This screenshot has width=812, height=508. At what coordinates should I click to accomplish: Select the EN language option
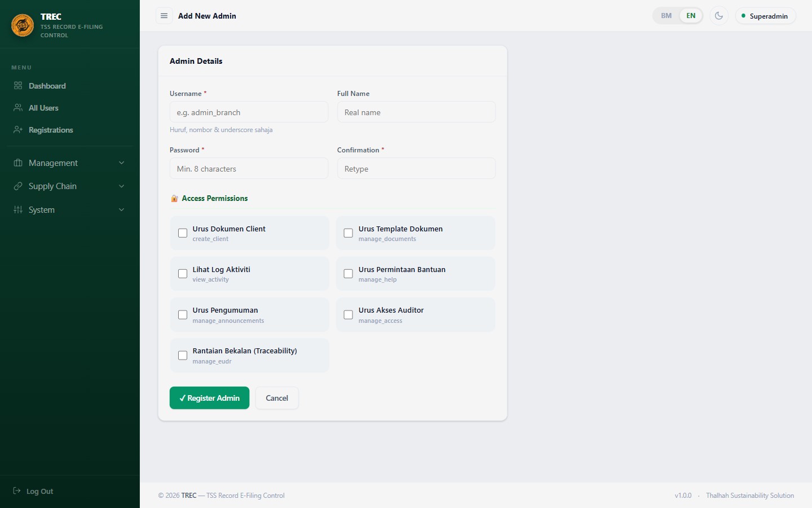tap(691, 16)
